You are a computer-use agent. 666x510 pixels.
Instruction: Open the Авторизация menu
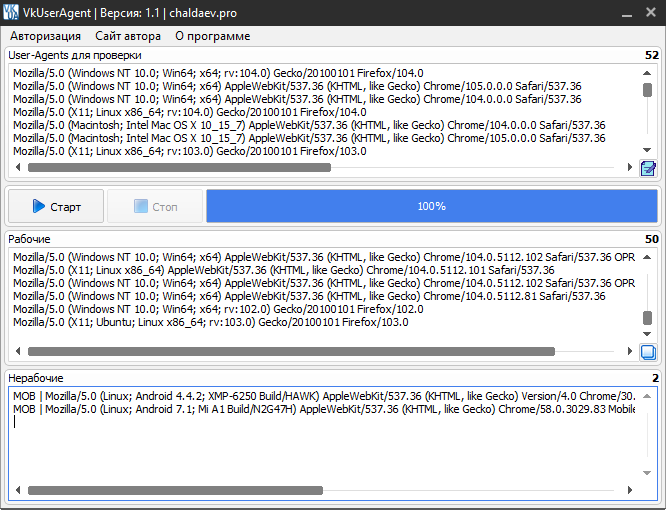tap(46, 36)
